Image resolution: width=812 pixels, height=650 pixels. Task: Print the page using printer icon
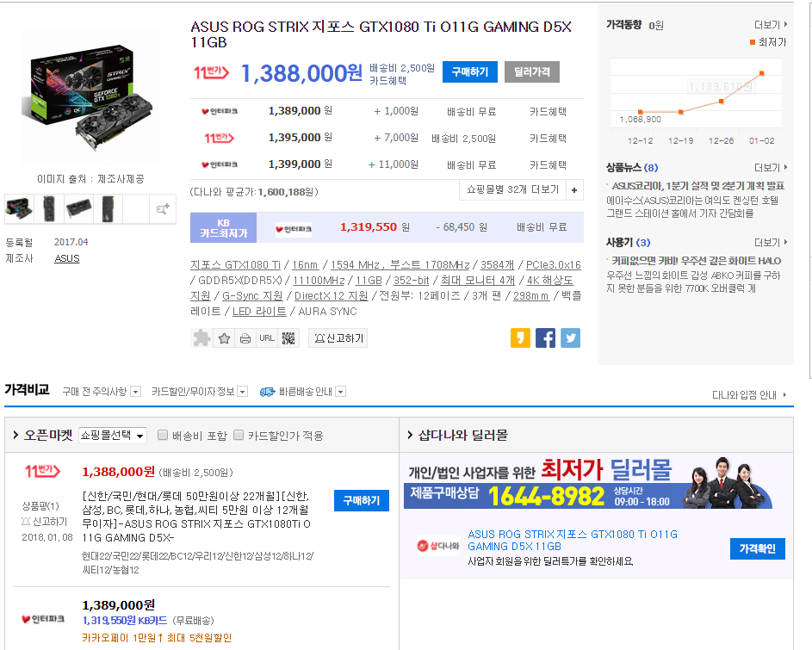[245, 338]
